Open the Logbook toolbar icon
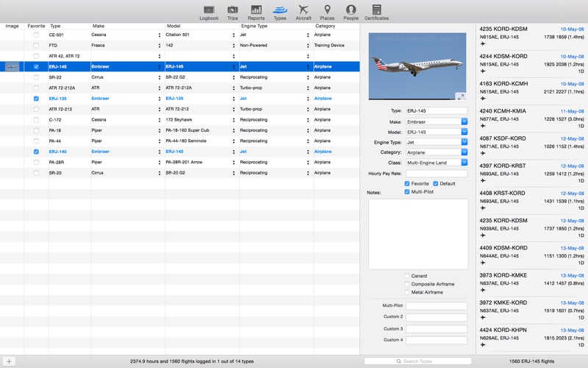 pos(209,11)
